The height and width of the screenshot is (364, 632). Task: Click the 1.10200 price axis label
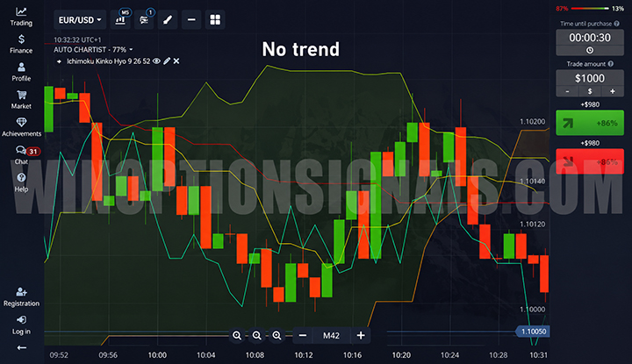tap(533, 122)
